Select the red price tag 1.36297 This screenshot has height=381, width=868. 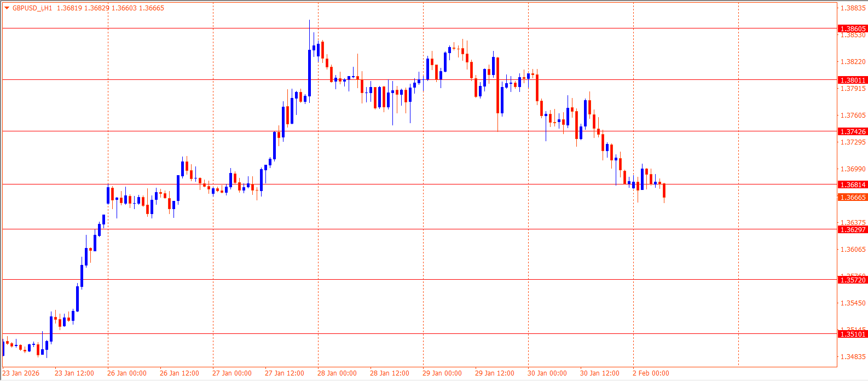(853, 229)
